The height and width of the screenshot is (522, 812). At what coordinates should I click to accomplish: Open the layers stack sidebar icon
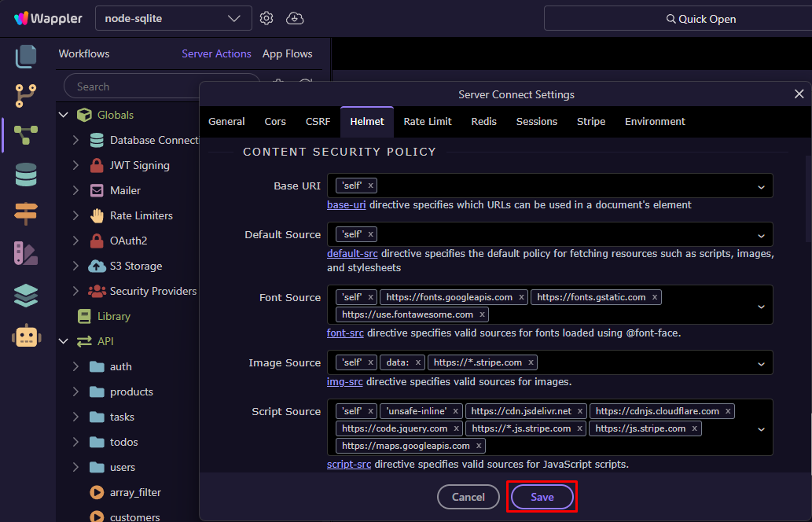[x=26, y=295]
